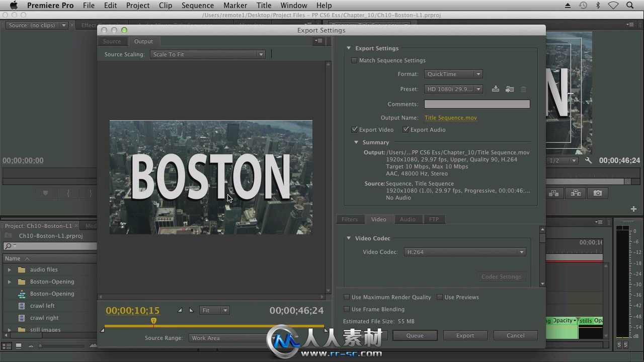The image size is (644, 362).
Task: Open Spotlight search in the menu bar
Action: (630, 6)
